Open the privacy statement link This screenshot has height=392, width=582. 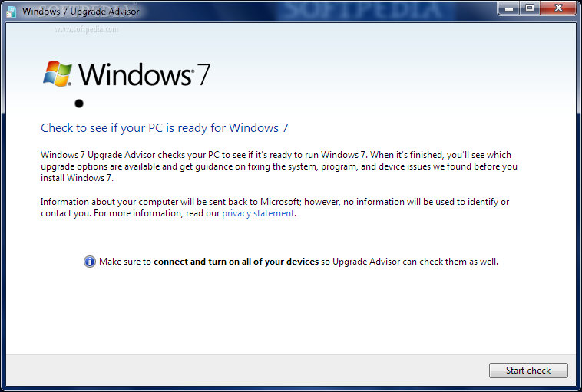point(258,213)
